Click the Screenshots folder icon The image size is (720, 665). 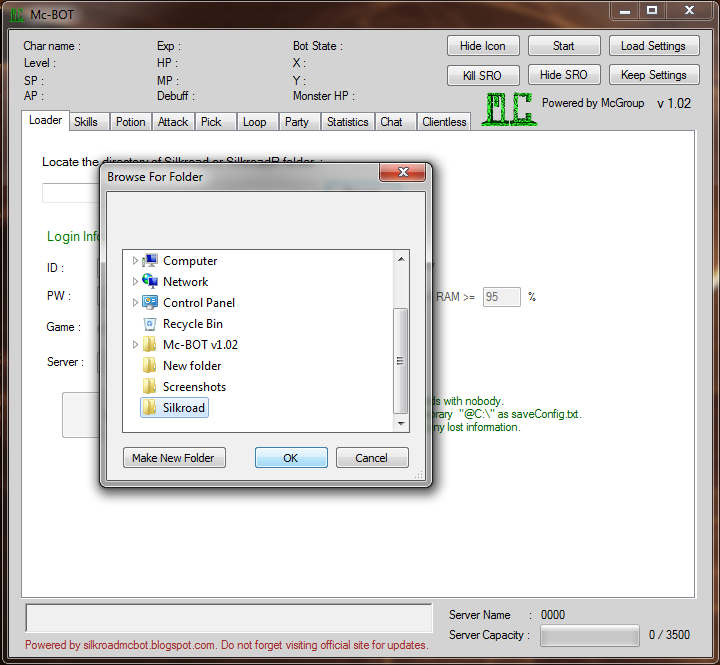pos(149,386)
